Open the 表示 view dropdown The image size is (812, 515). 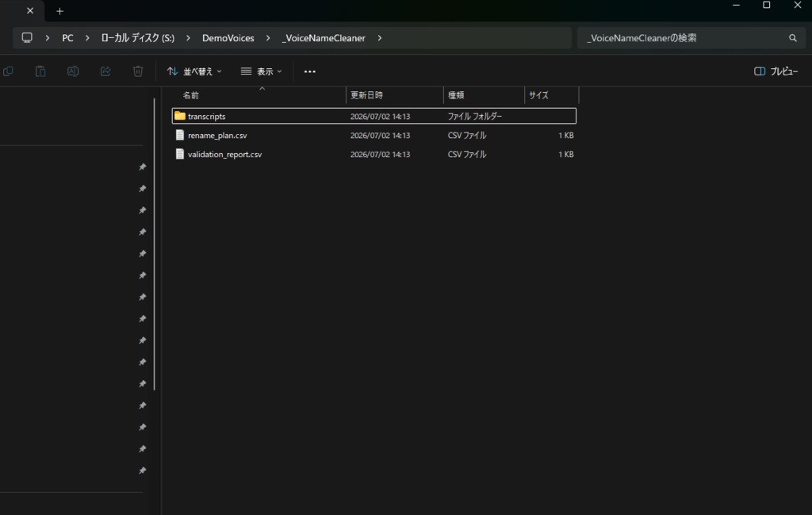262,71
